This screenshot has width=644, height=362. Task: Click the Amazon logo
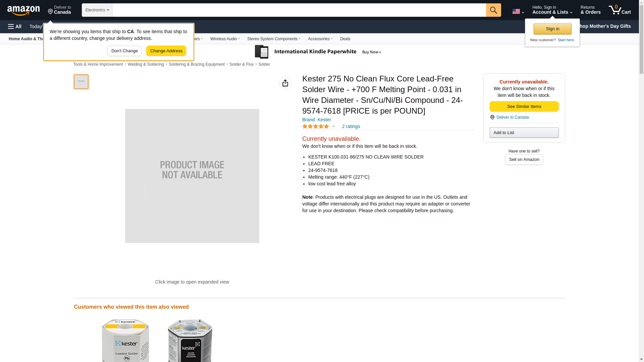tap(23, 10)
